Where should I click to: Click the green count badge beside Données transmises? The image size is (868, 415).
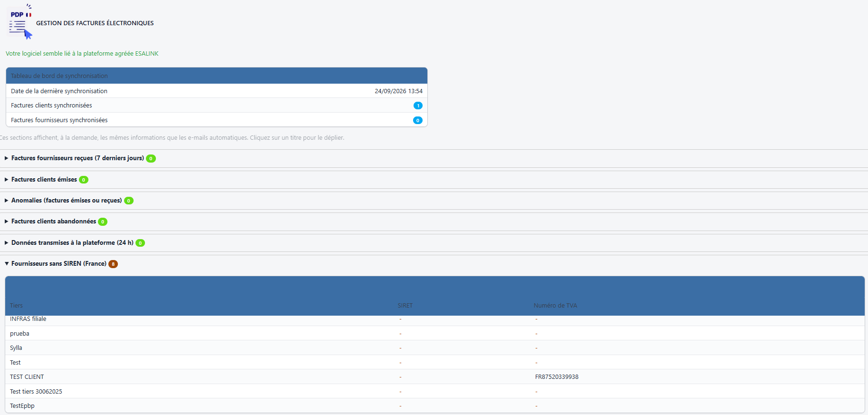coord(140,243)
